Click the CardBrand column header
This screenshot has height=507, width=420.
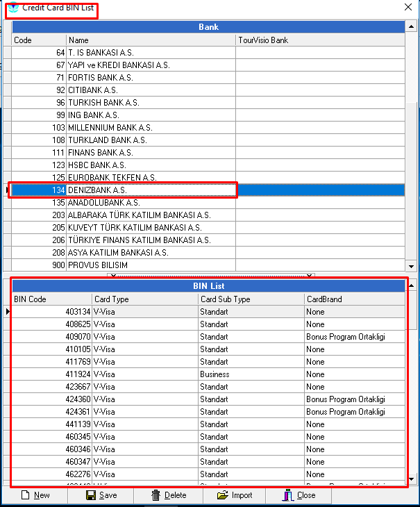355,299
